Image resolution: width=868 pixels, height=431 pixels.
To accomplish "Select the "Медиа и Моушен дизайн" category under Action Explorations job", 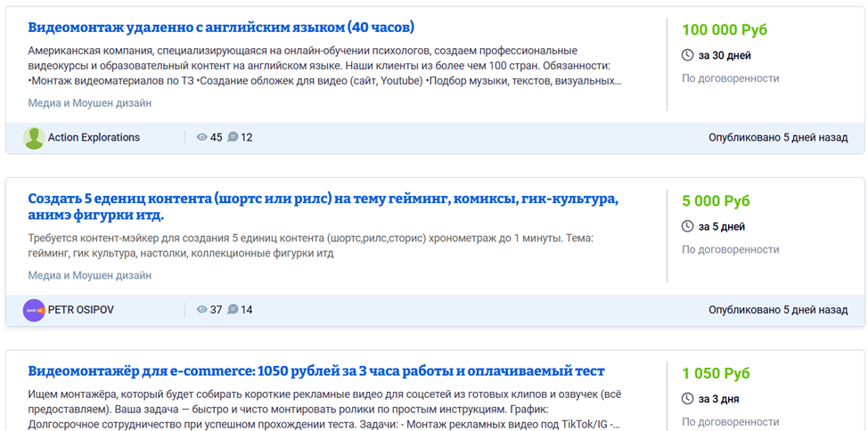I will point(90,103).
